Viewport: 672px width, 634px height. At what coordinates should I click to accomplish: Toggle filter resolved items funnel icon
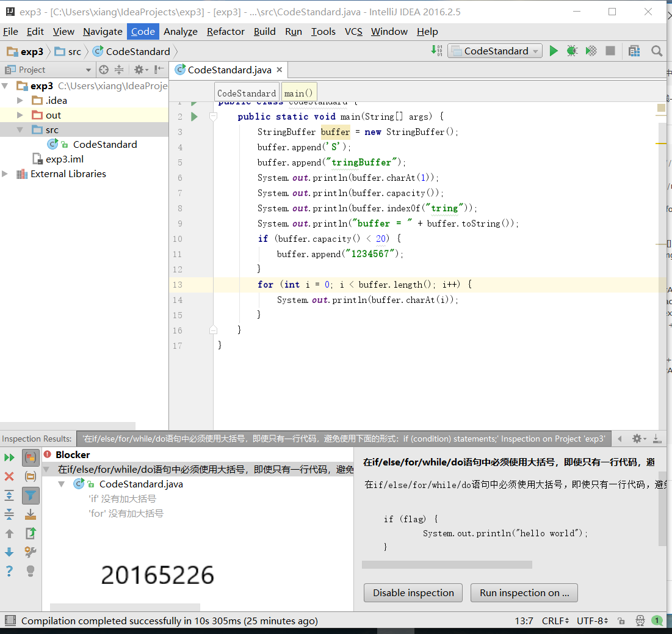tap(31, 495)
